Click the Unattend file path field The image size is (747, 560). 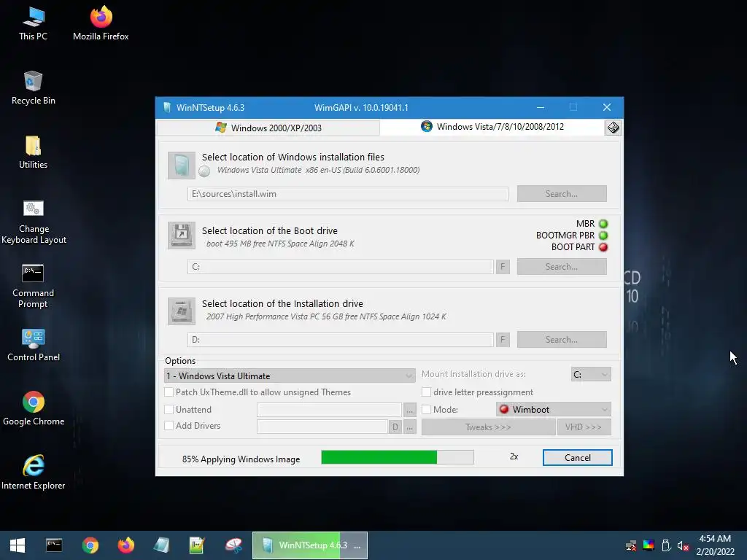(x=329, y=410)
